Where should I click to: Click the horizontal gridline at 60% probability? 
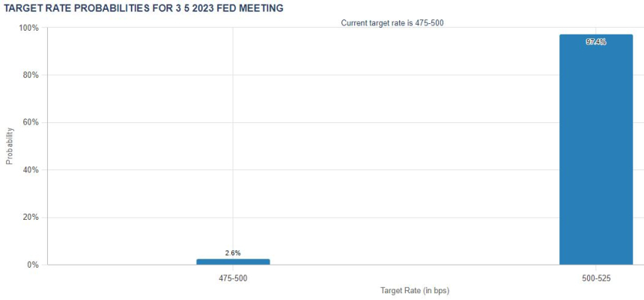[x=374, y=122]
